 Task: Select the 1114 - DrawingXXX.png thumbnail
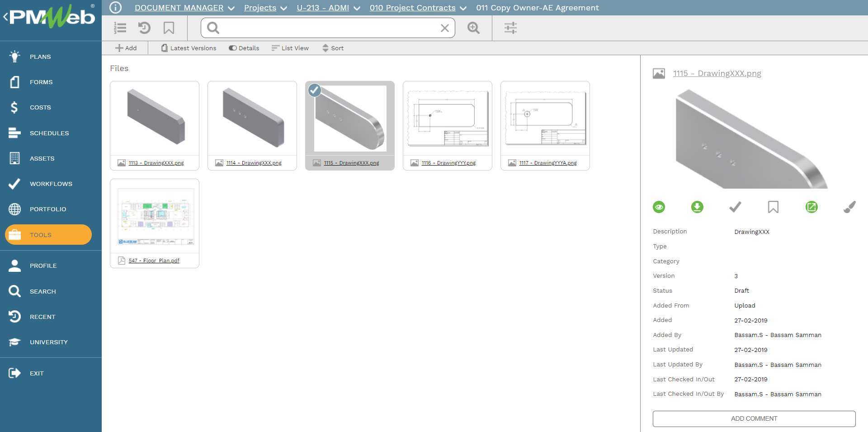pos(252,119)
